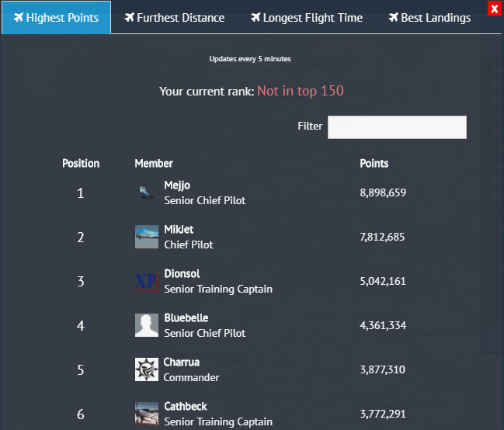Close the leaderboard with red X
The height and width of the screenshot is (430, 504).
pyautogui.click(x=494, y=9)
